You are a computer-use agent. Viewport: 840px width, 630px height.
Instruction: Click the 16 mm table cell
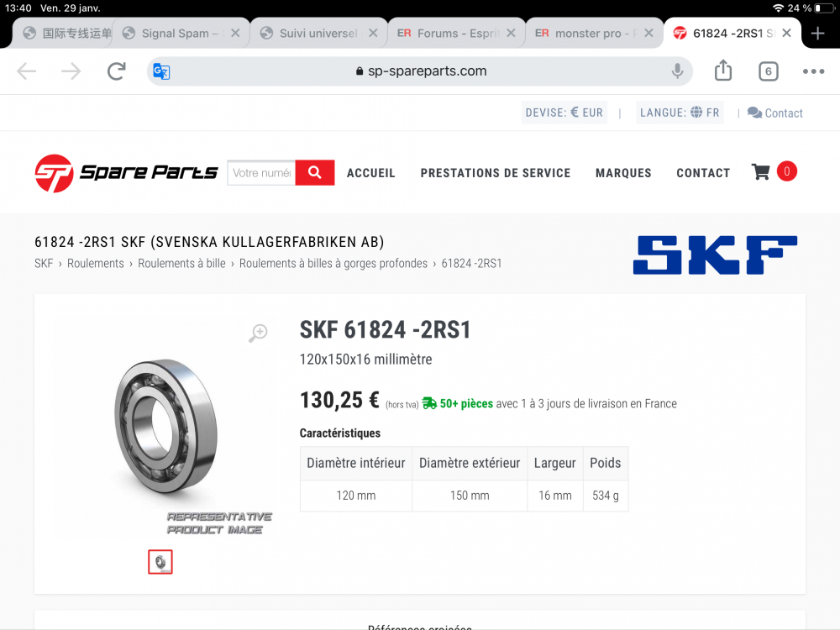point(555,496)
